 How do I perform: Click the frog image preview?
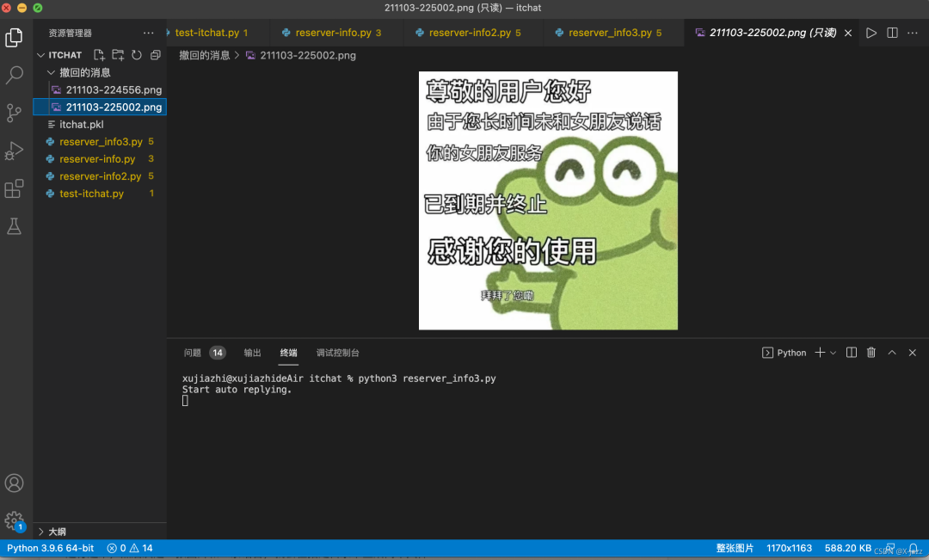(x=548, y=200)
